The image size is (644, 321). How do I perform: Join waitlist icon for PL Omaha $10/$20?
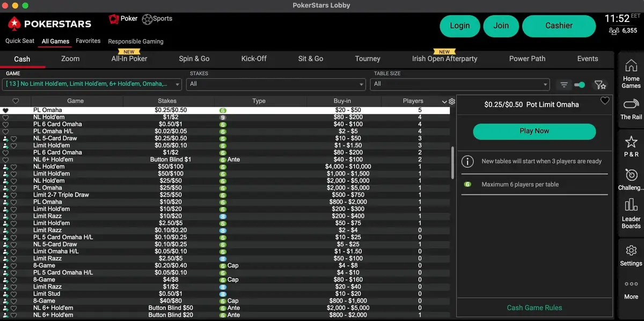coord(5,202)
